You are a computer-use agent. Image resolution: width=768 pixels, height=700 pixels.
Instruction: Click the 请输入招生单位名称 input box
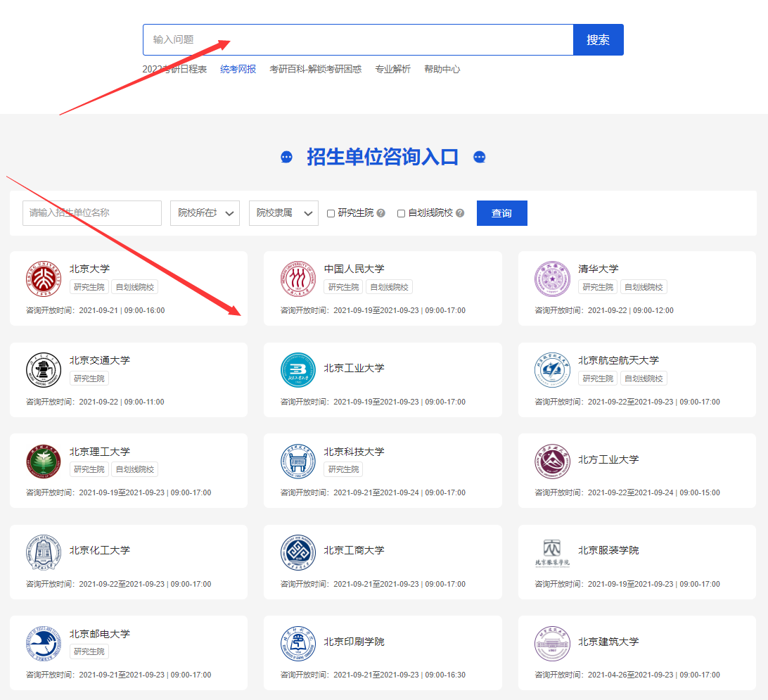(92, 213)
